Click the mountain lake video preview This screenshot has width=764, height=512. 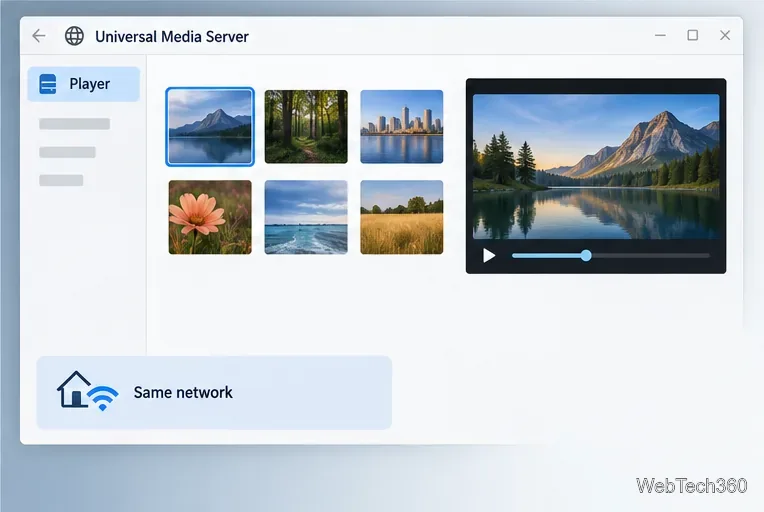(596, 167)
